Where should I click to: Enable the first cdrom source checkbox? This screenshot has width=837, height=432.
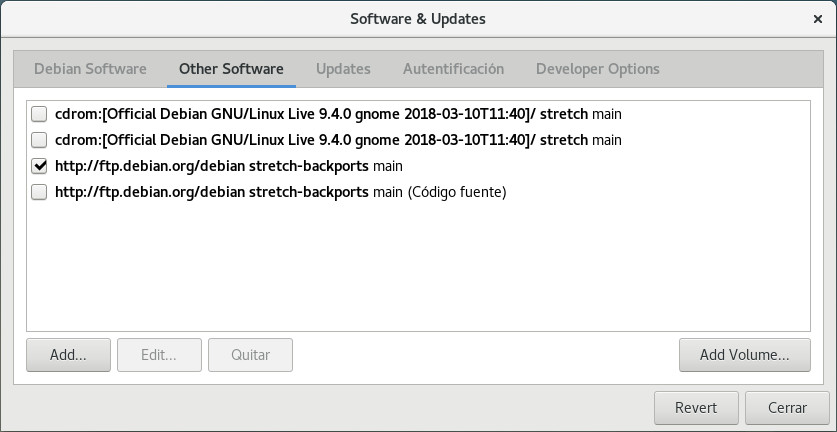(x=40, y=114)
